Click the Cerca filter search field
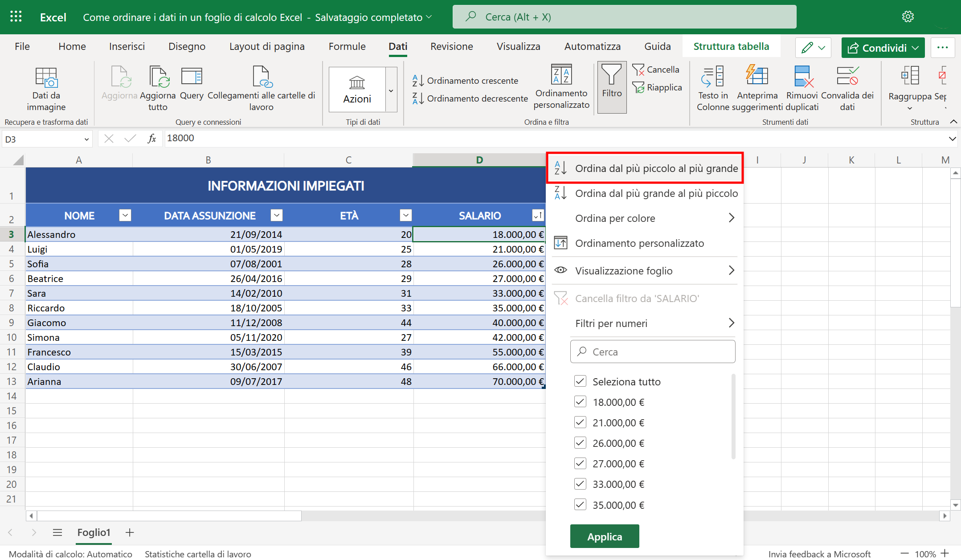Screen dimensions: 961x560 (652, 352)
